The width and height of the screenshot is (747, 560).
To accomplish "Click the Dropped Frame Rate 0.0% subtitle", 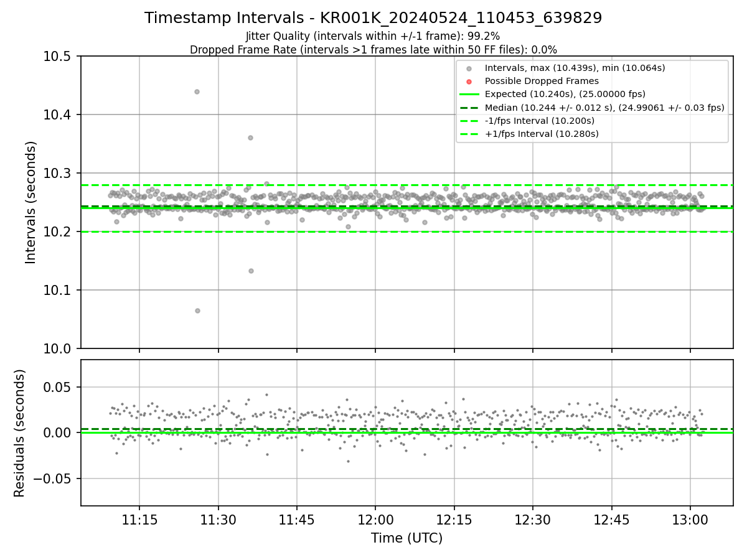I will (x=373, y=50).
